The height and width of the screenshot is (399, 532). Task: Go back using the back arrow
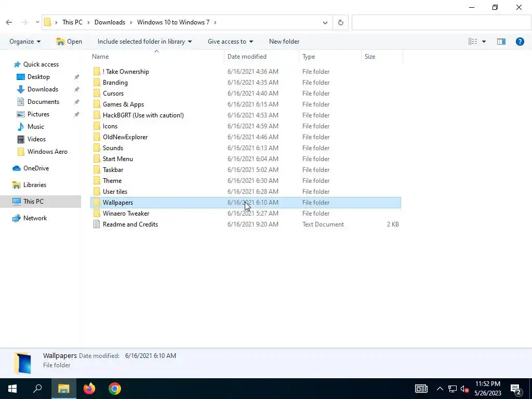[9, 22]
